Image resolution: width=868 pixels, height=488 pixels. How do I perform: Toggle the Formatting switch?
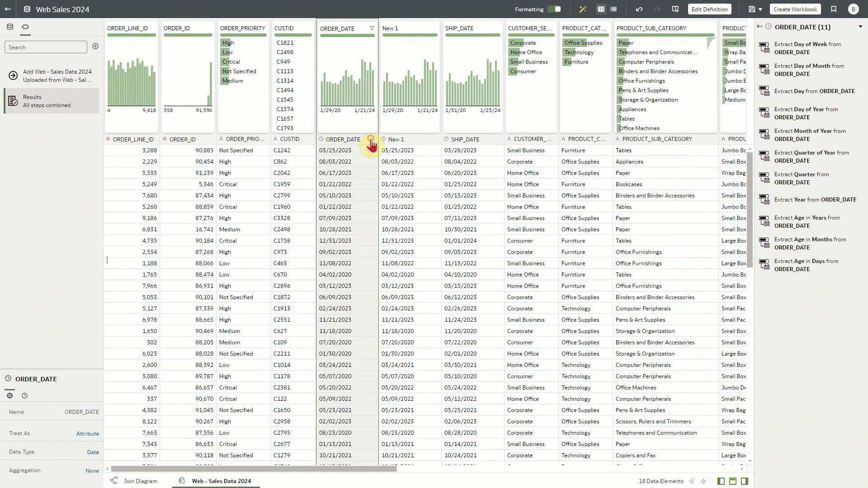pos(554,9)
